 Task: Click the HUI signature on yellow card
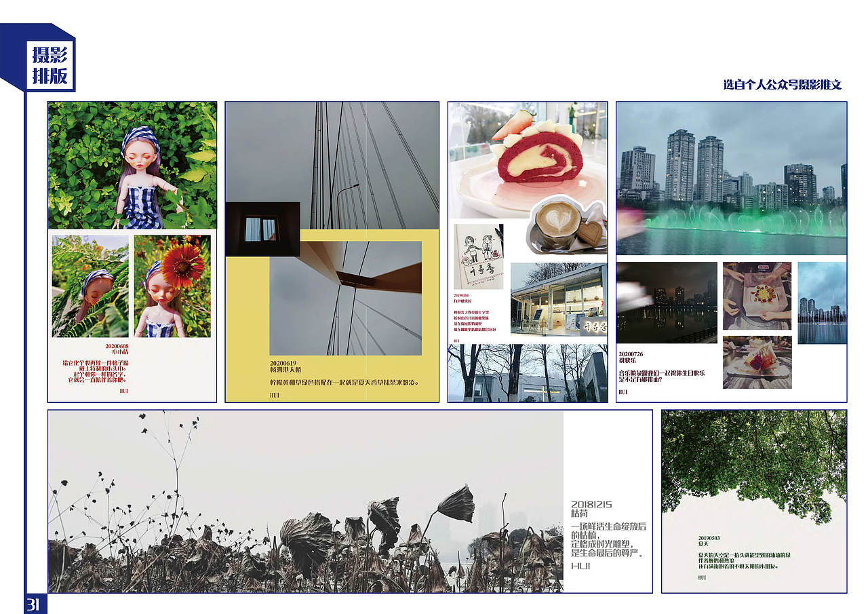(x=275, y=395)
